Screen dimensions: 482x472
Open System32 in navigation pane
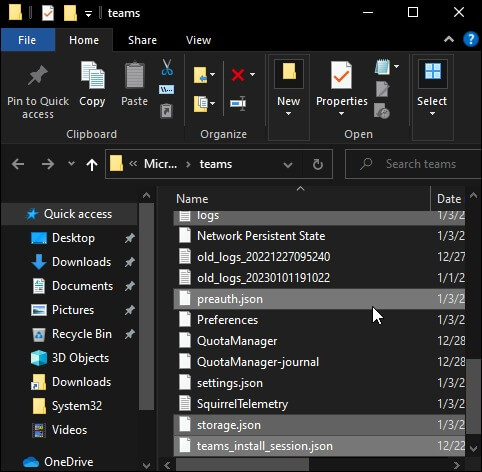pos(77,406)
